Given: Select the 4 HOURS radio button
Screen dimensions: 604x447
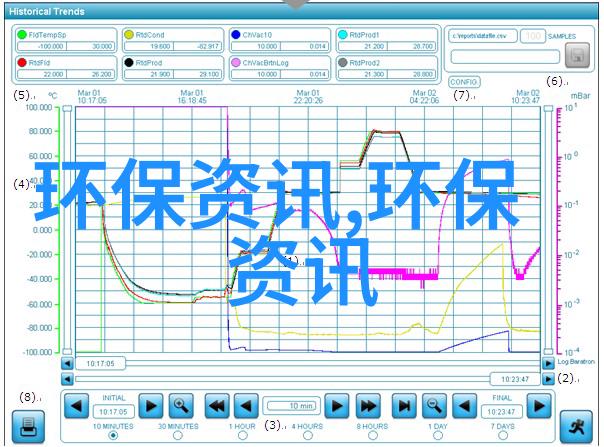Looking at the screenshot, I should 308,435.
